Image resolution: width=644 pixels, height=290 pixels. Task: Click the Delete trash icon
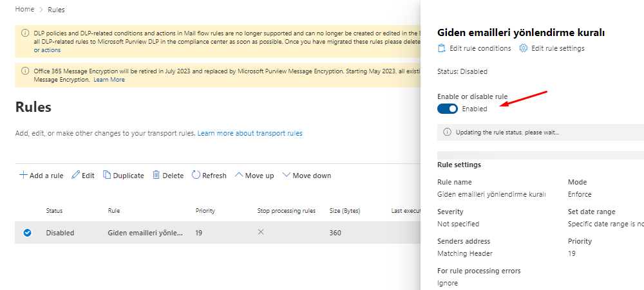(156, 176)
